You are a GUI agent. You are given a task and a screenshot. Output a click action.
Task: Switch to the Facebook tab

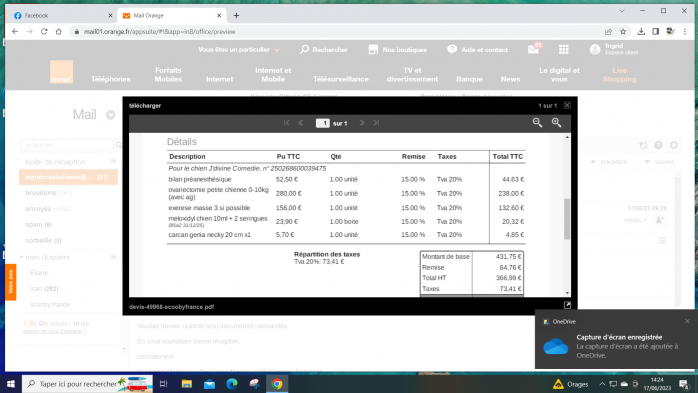62,16
